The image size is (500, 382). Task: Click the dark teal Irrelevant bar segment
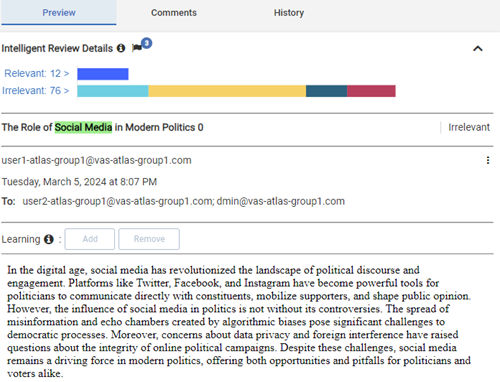[x=326, y=91]
